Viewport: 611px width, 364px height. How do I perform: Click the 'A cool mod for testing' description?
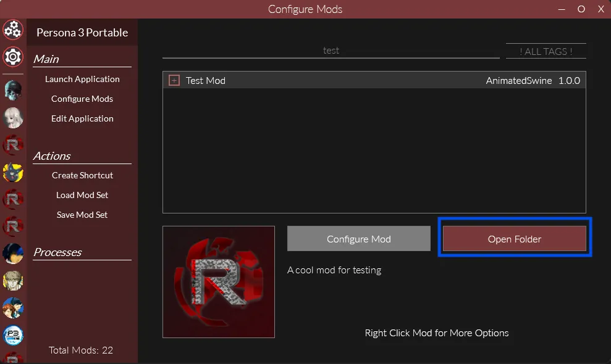(x=334, y=270)
